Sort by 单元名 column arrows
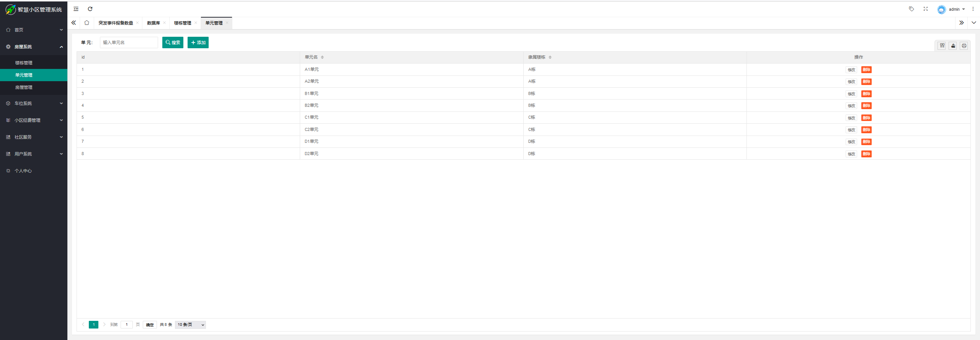This screenshot has width=980, height=340. (322, 57)
